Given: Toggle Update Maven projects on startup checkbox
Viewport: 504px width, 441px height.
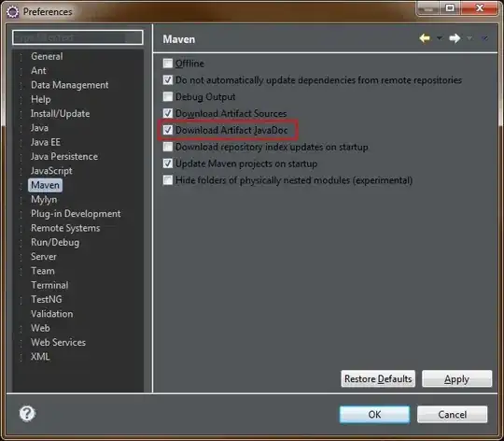Looking at the screenshot, I should coord(167,164).
